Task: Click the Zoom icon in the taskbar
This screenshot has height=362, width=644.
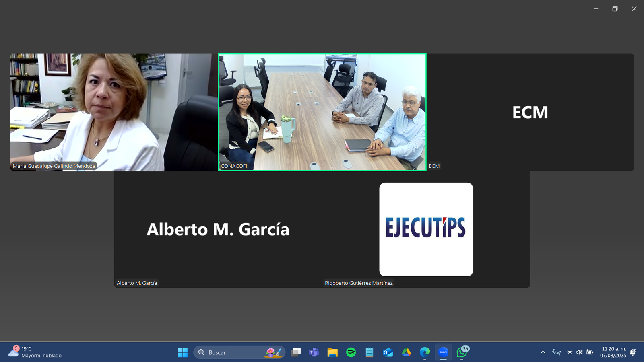Action: (443, 352)
